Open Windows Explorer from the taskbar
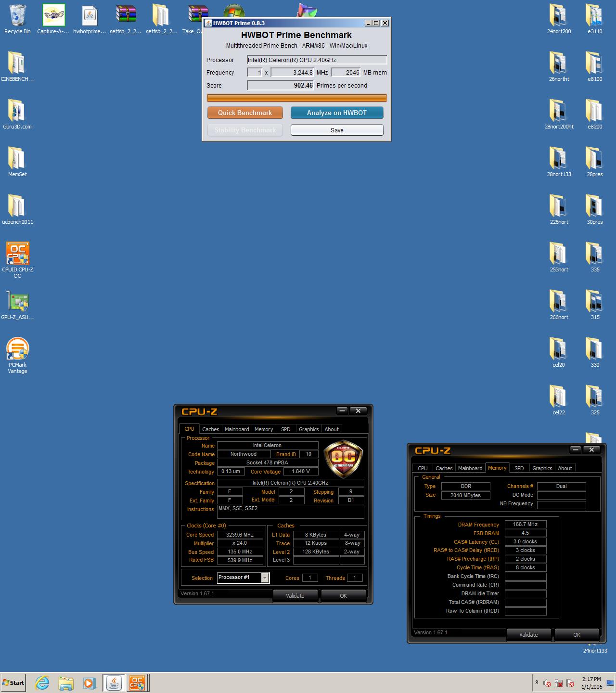Image resolution: width=616 pixels, height=693 pixels. tap(66, 683)
